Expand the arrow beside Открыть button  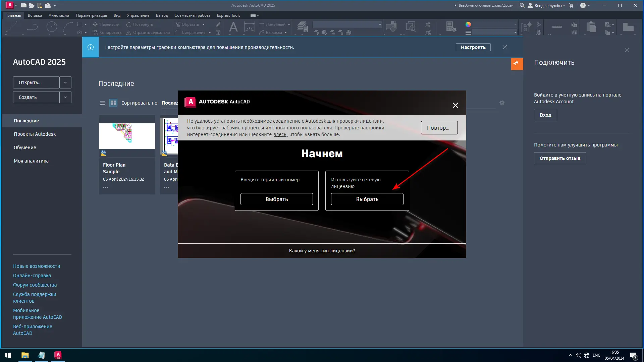[65, 82]
